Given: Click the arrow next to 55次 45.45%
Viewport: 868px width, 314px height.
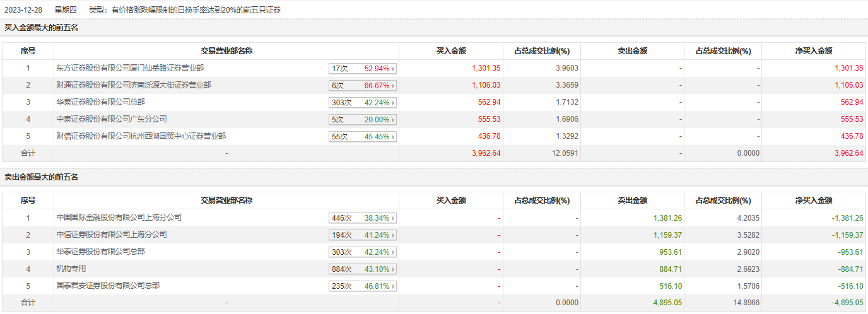Looking at the screenshot, I should (x=394, y=137).
